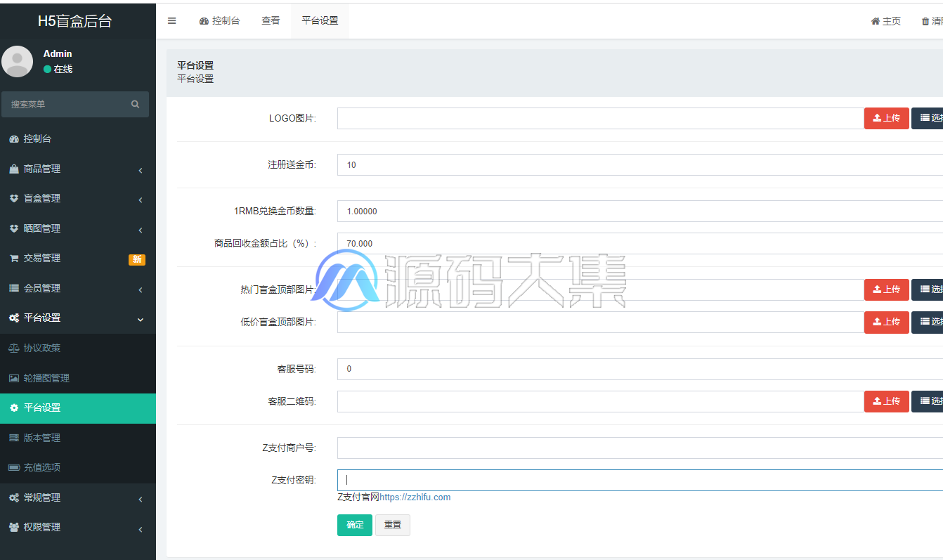Image resolution: width=943 pixels, height=560 pixels.
Task: Switch to the 平台设置 top tab
Action: pyautogui.click(x=320, y=21)
